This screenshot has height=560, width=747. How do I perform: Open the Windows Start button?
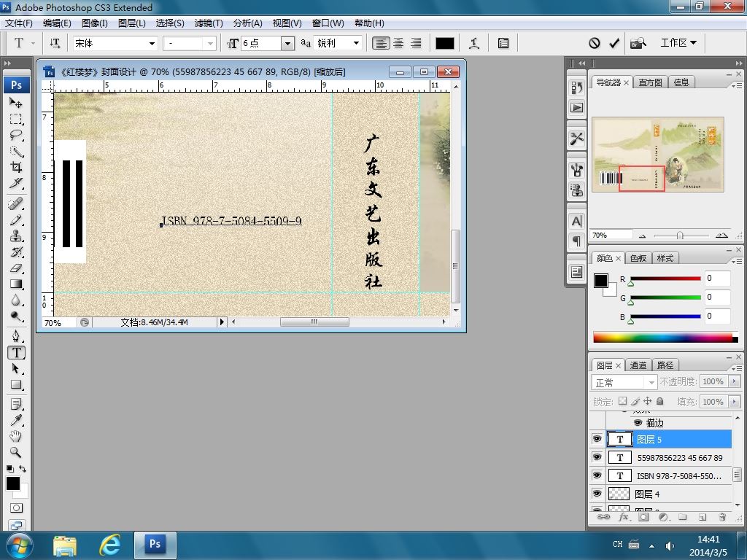(x=19, y=545)
